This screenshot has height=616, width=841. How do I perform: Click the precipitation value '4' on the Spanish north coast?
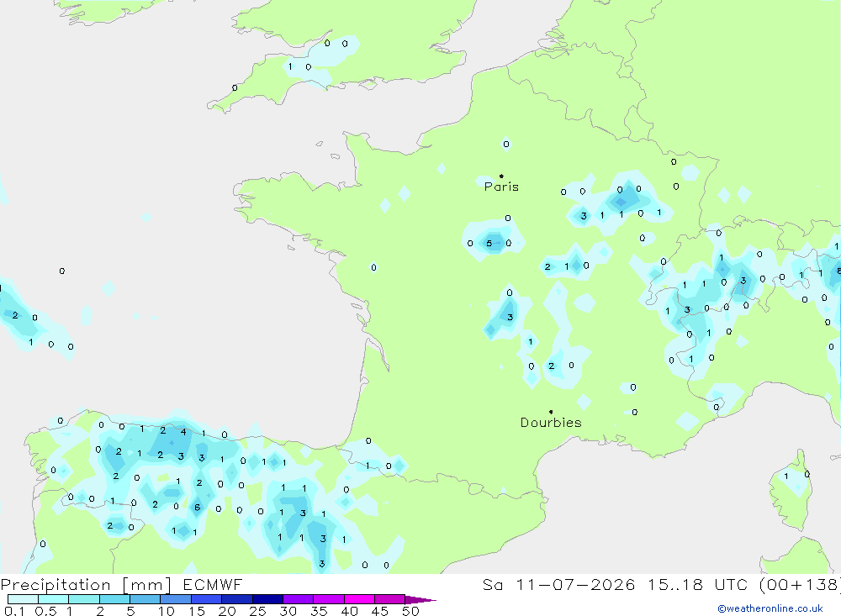pos(183,432)
